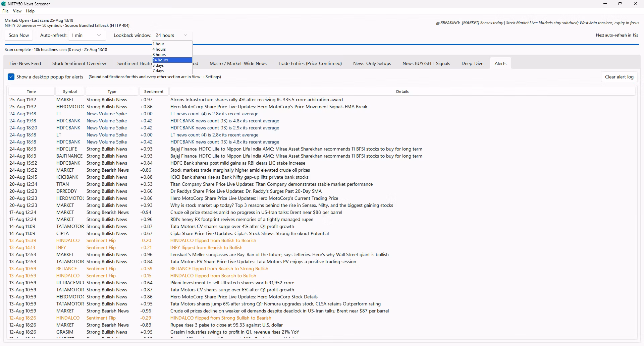Viewport: 644px width, 346px height.
Task: Switch to the Deep-Dive tab
Action: pos(472,63)
